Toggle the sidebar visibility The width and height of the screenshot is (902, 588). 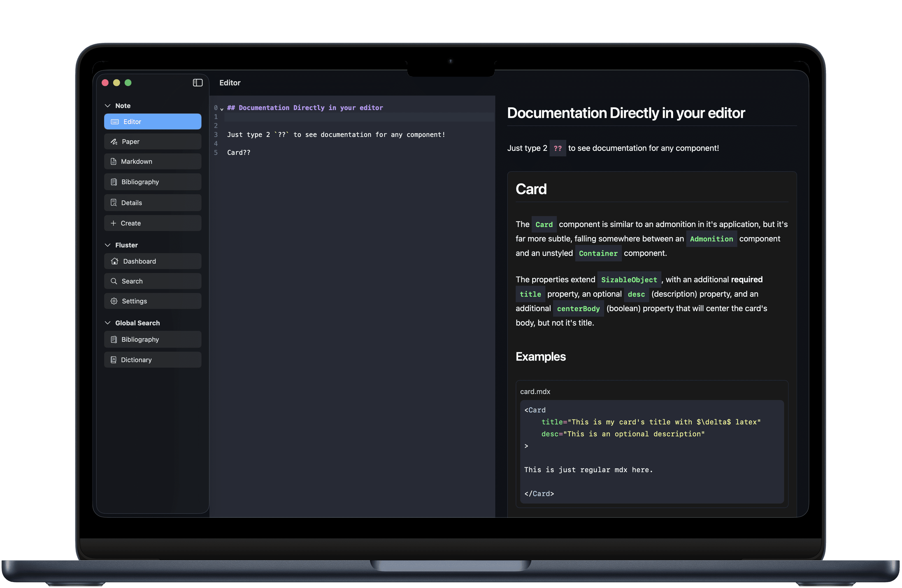tap(197, 83)
